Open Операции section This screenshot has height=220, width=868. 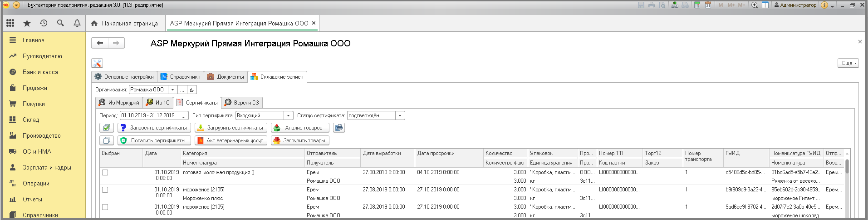(44, 183)
